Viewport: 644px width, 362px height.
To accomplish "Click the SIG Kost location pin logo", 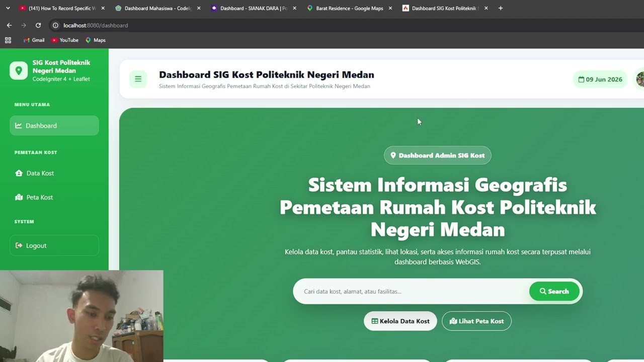I will click(x=19, y=70).
